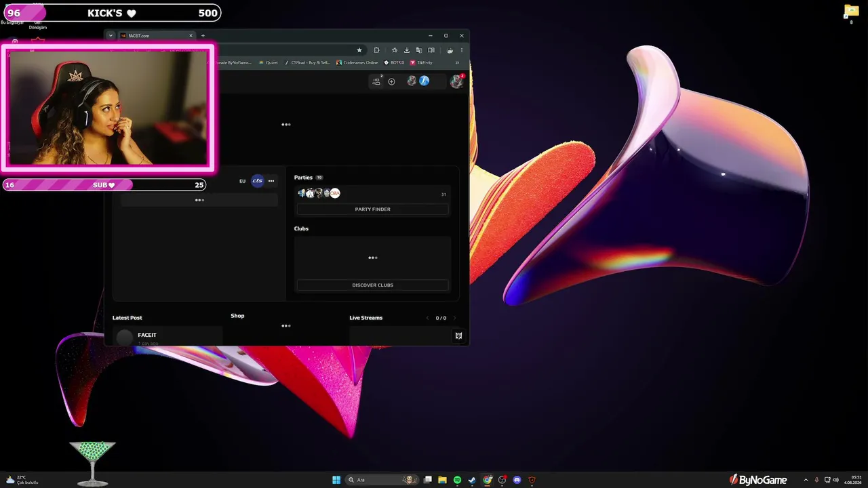Image resolution: width=868 pixels, height=488 pixels.
Task: Open the FACEIT party queue icon
Action: [x=376, y=81]
